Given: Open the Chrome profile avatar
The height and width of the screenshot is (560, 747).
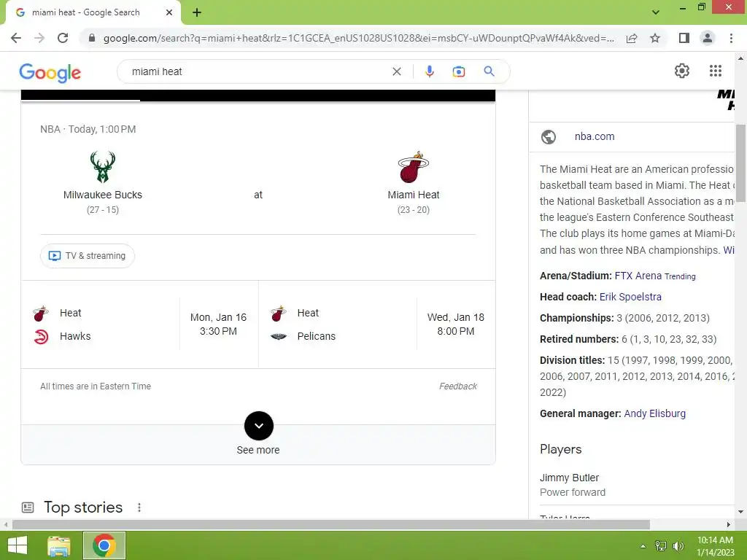Looking at the screenshot, I should click(x=708, y=38).
